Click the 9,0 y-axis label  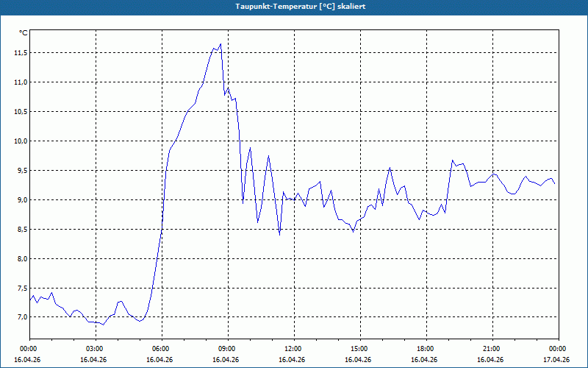(22, 199)
